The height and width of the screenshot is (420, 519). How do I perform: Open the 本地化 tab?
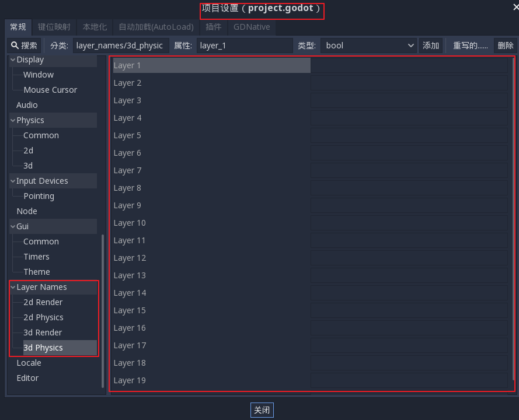tap(95, 27)
